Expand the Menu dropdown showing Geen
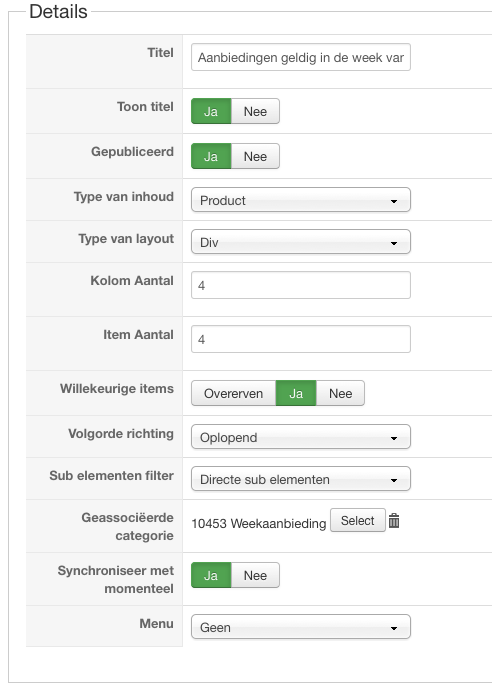 point(301,627)
